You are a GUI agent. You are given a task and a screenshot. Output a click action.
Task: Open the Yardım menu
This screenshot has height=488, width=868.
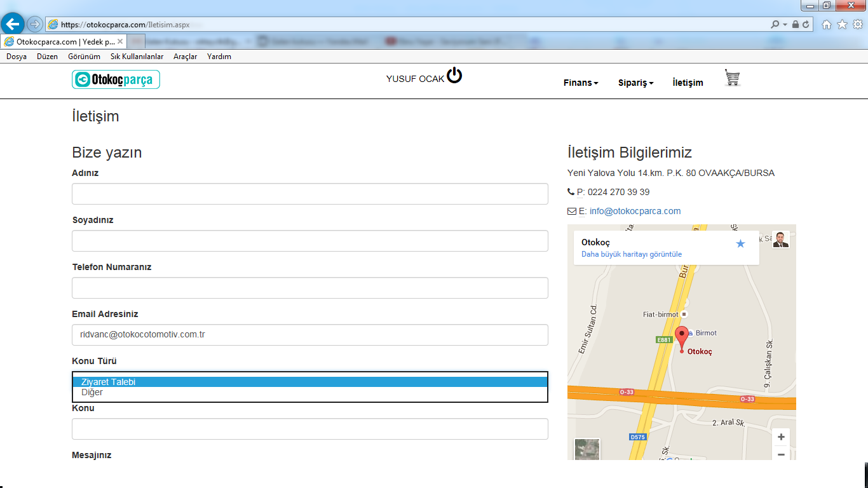219,57
